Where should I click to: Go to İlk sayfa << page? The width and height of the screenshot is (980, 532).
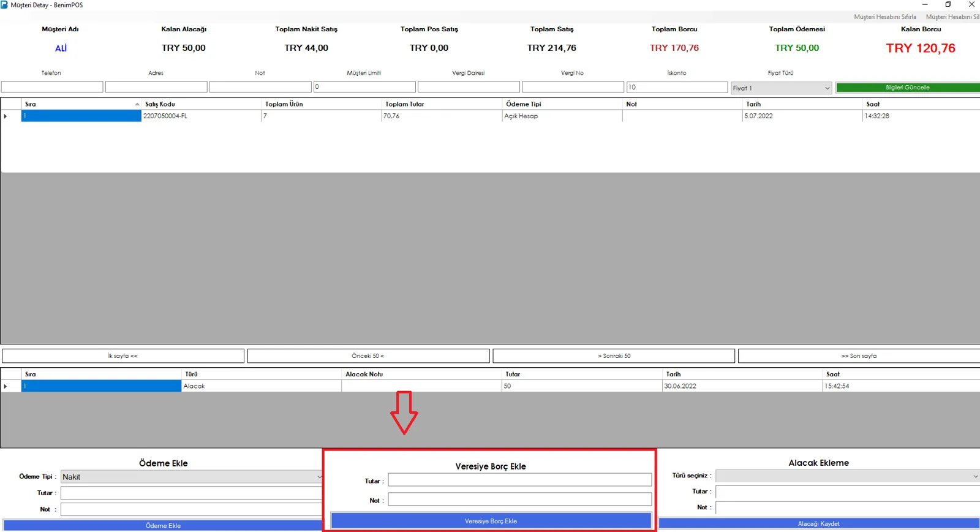[x=123, y=356]
